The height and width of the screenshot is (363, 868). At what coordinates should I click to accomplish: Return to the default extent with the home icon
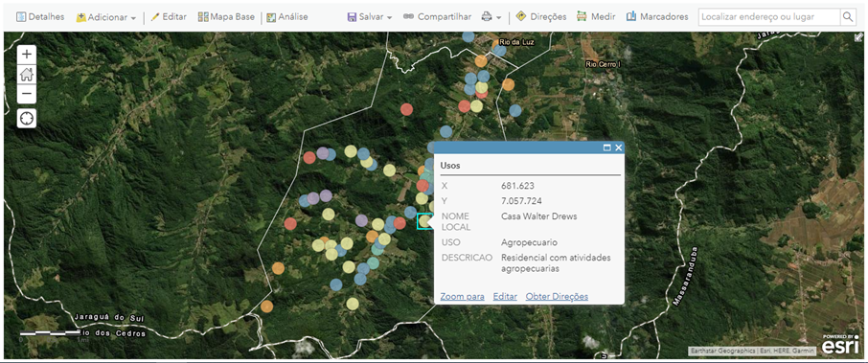coord(27,74)
